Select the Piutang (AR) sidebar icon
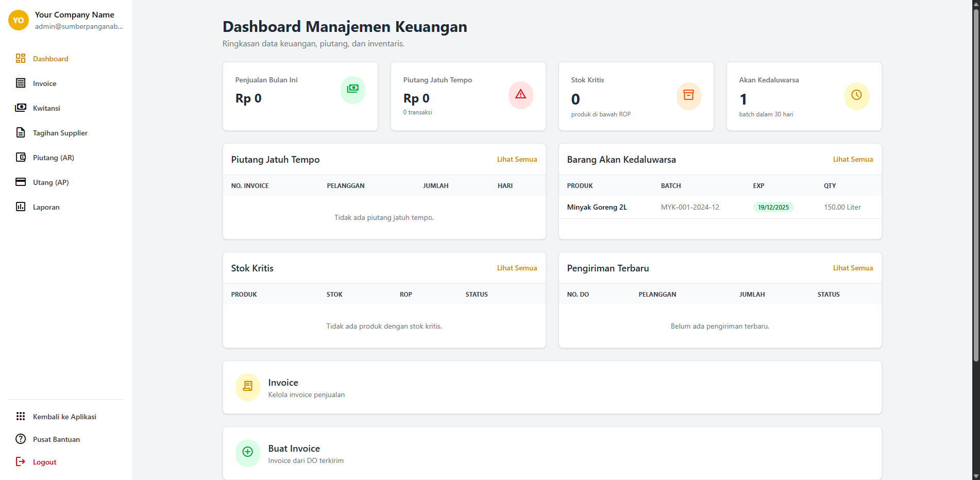 (x=20, y=157)
